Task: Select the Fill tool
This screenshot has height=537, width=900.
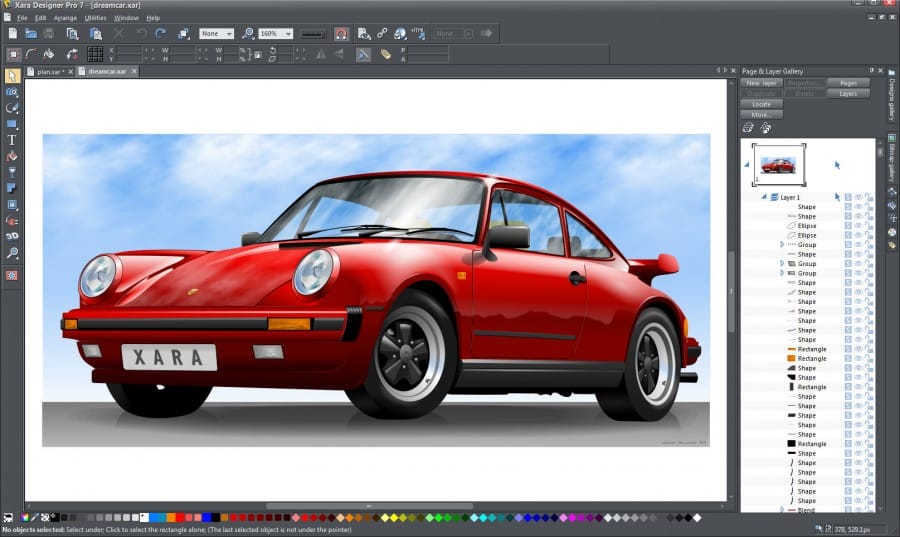Action: [12, 156]
